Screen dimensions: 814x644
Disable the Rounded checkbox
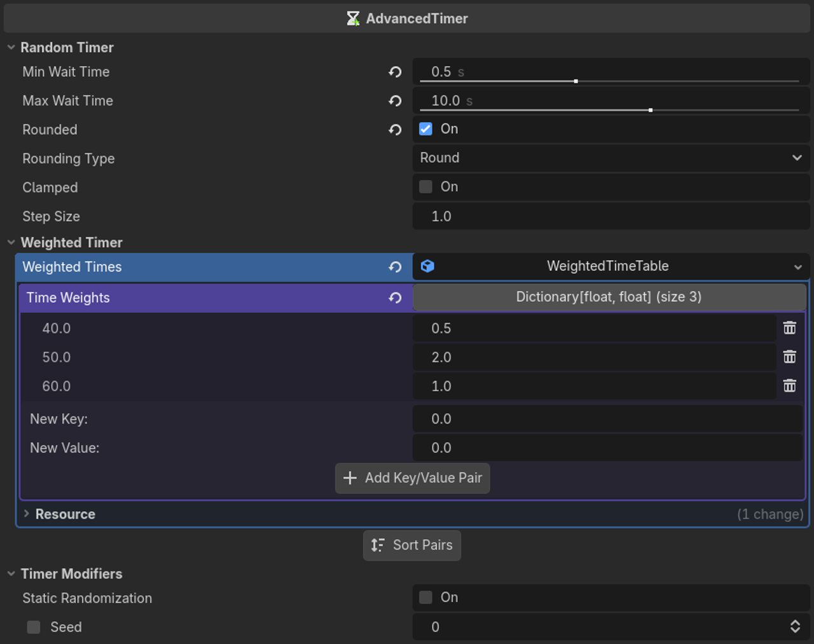(x=425, y=129)
